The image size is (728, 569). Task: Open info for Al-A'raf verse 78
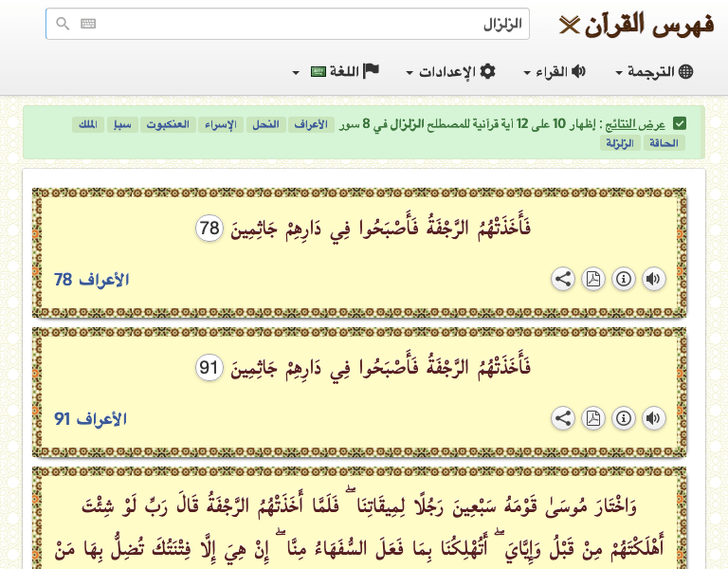pos(623,279)
